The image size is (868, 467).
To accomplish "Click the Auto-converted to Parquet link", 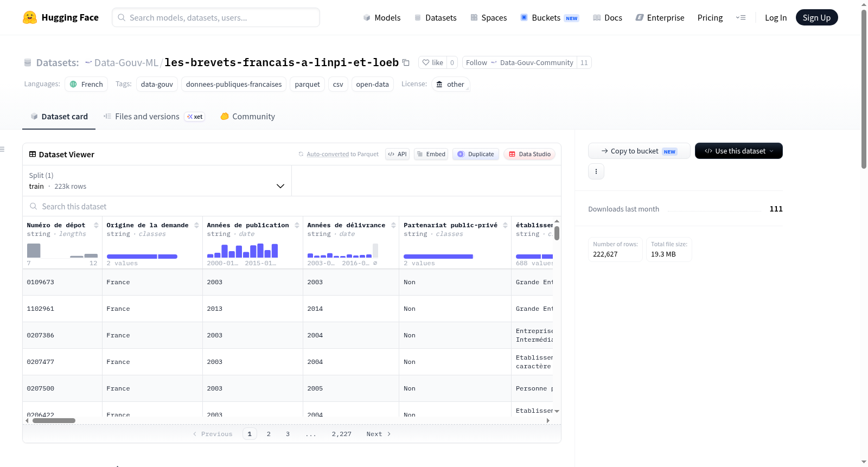I will click(342, 154).
